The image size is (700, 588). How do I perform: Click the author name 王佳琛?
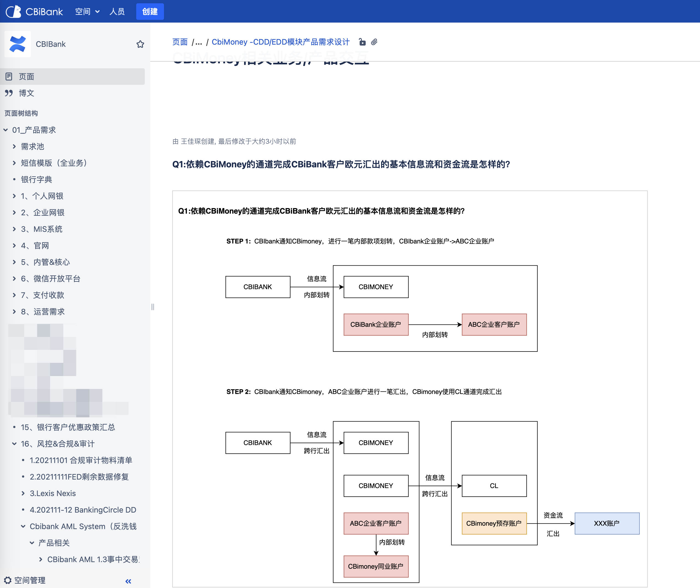[x=198, y=141]
